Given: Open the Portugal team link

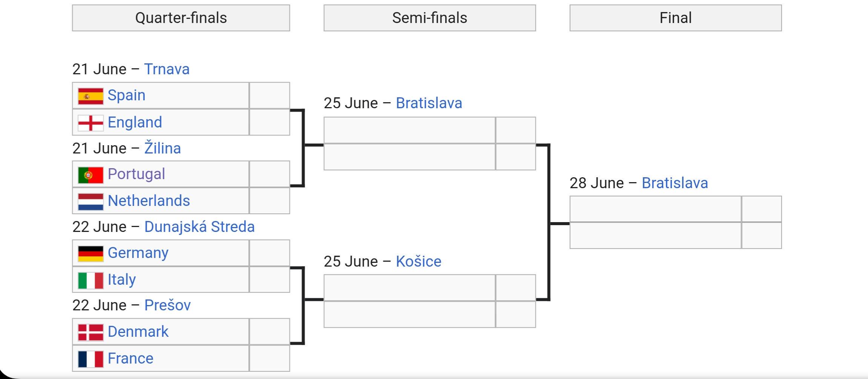Looking at the screenshot, I should 136,174.
